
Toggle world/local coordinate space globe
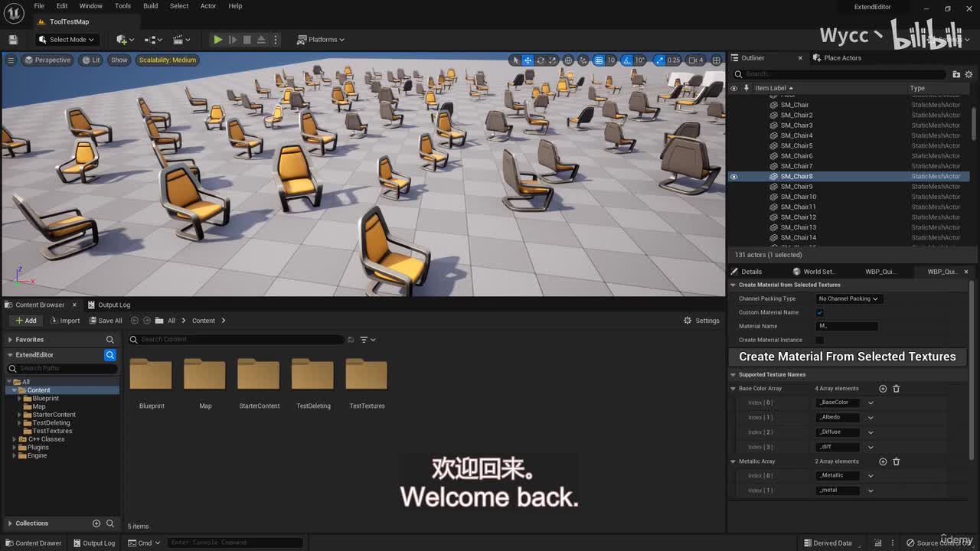click(x=568, y=60)
